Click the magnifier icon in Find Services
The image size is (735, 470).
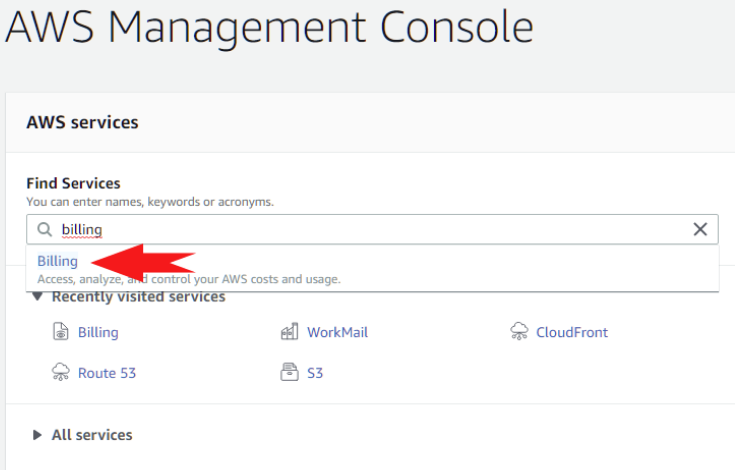(x=45, y=230)
